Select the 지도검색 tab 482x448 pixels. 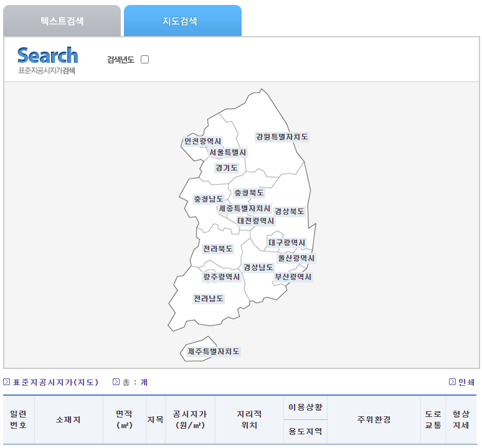(x=182, y=21)
